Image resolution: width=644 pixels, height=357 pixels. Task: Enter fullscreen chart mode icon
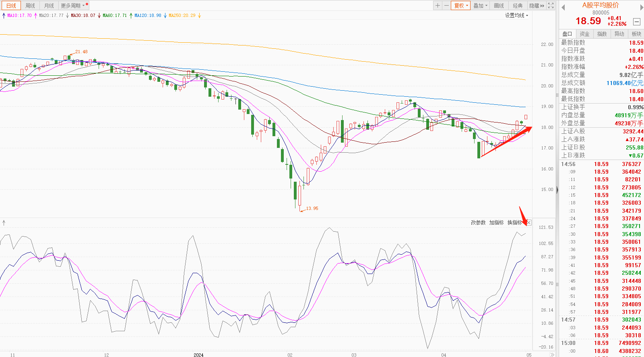(x=551, y=6)
